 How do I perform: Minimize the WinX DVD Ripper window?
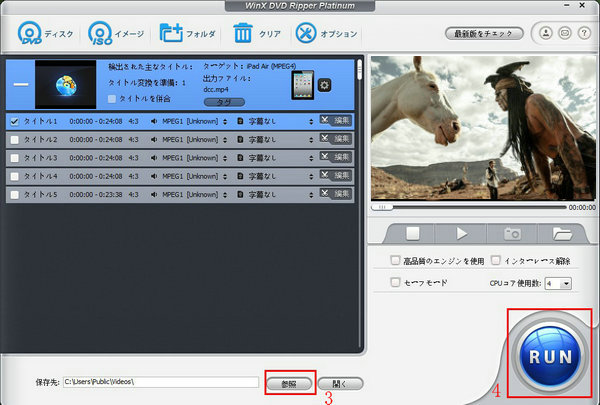(566, 5)
